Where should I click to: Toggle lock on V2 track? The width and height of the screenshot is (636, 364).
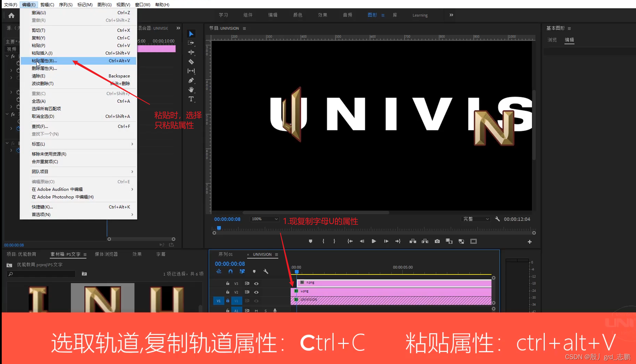(228, 292)
